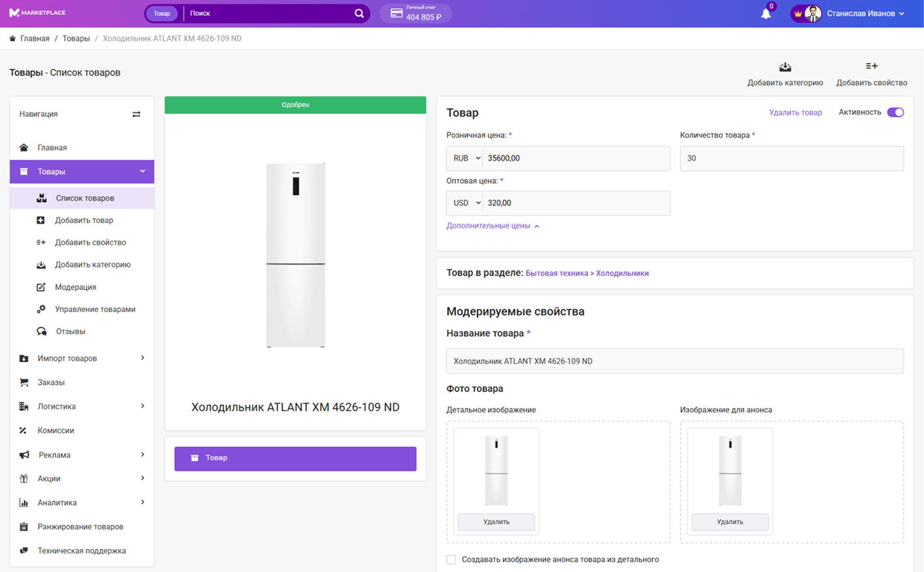The image size is (924, 572).
Task: Click the Логистика building icon
Action: pyautogui.click(x=24, y=407)
